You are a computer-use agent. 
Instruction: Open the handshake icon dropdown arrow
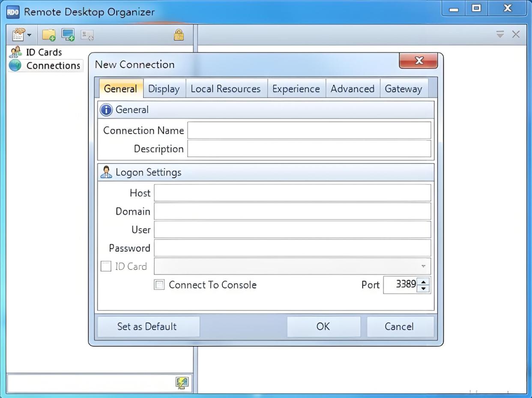[x=29, y=35]
